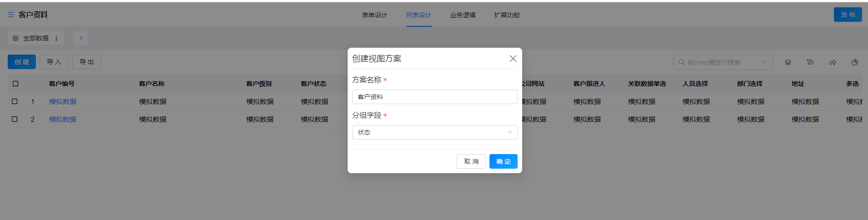Open the hamburger menu beside 客户资料

click(11, 15)
